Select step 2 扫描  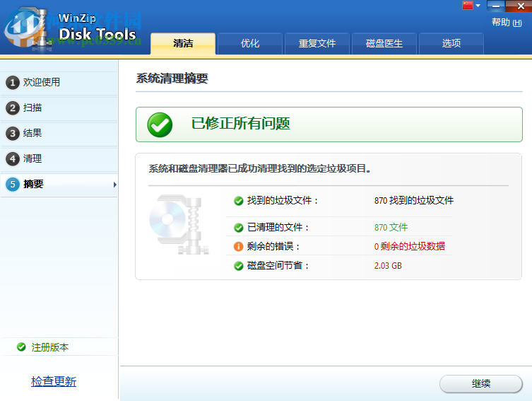[x=59, y=108]
